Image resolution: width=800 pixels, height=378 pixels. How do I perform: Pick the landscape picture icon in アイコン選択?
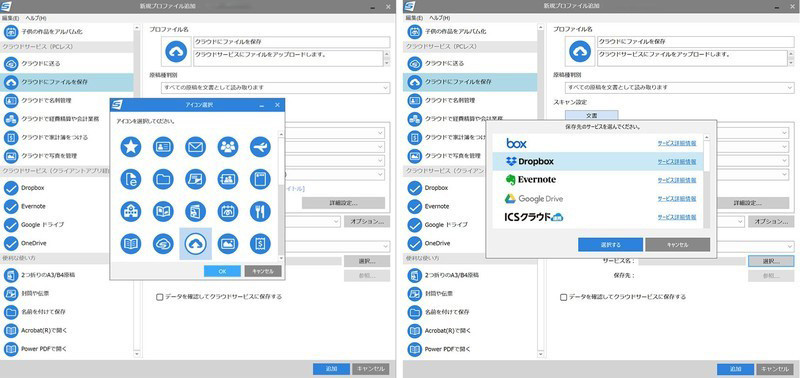point(228,244)
